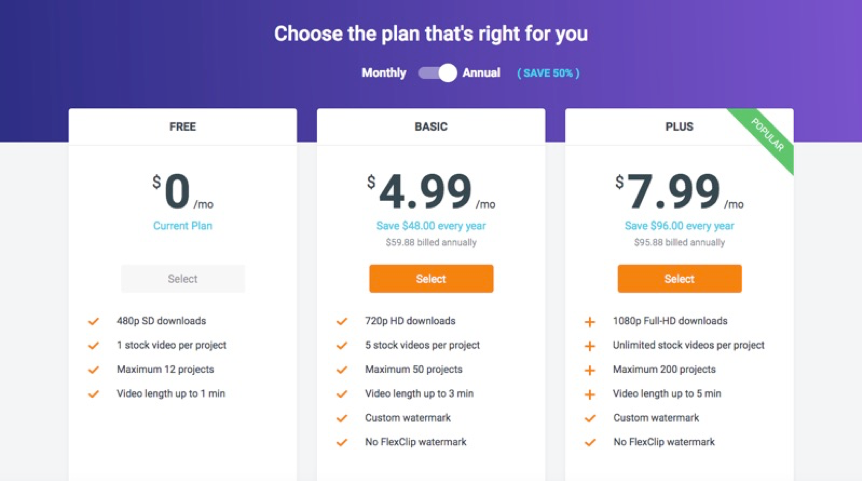The image size is (862, 481).
Task: Click the Annual billing label
Action: (482, 73)
